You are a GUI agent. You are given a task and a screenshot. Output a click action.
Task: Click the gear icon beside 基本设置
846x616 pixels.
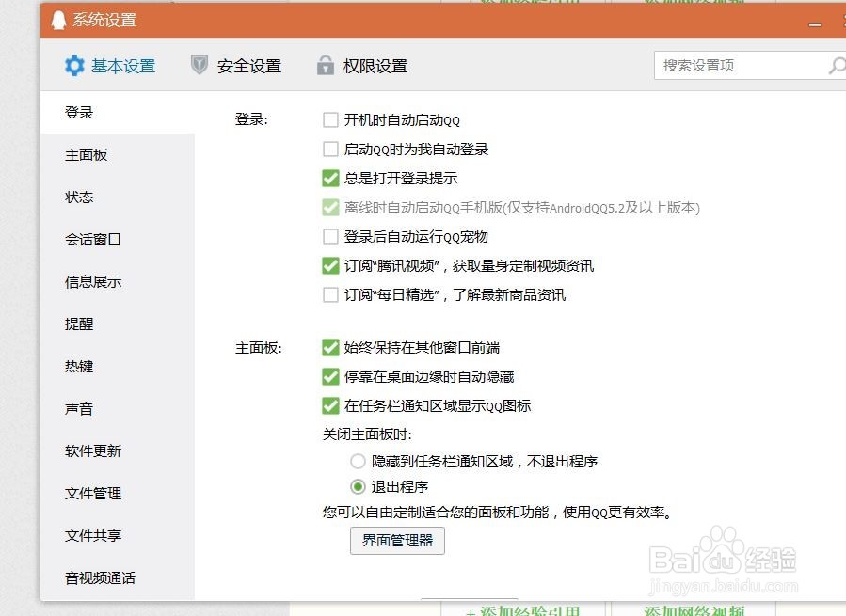(74, 66)
